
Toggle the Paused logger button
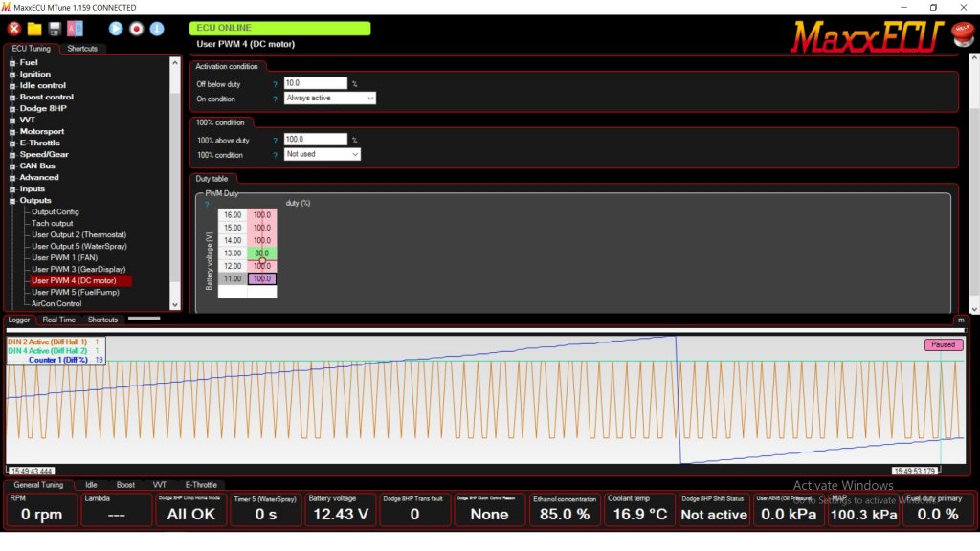coord(943,344)
